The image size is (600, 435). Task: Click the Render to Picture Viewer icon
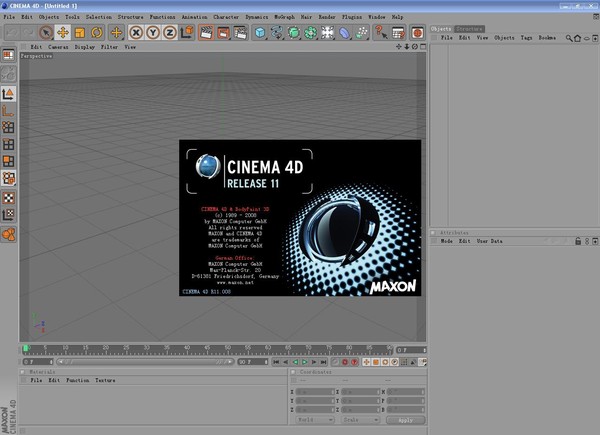pyautogui.click(x=223, y=33)
